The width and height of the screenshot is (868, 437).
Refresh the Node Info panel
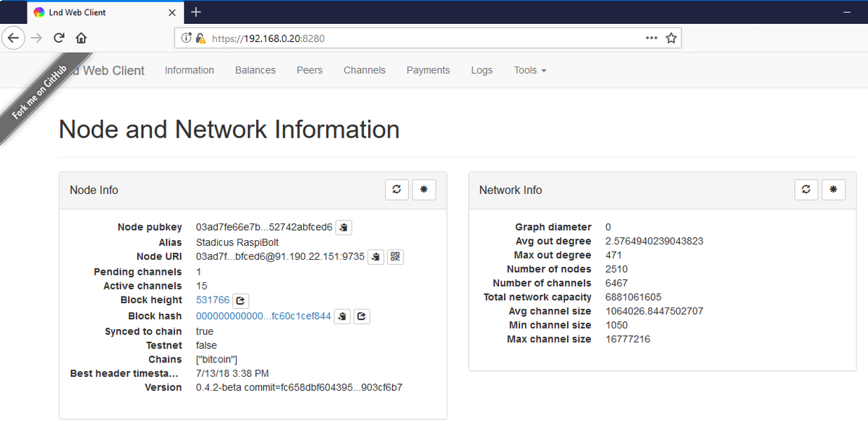[x=396, y=190]
